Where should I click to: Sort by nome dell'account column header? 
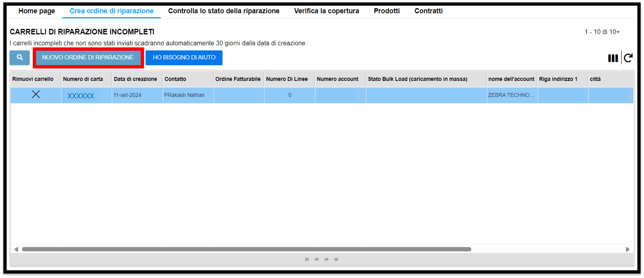point(512,79)
